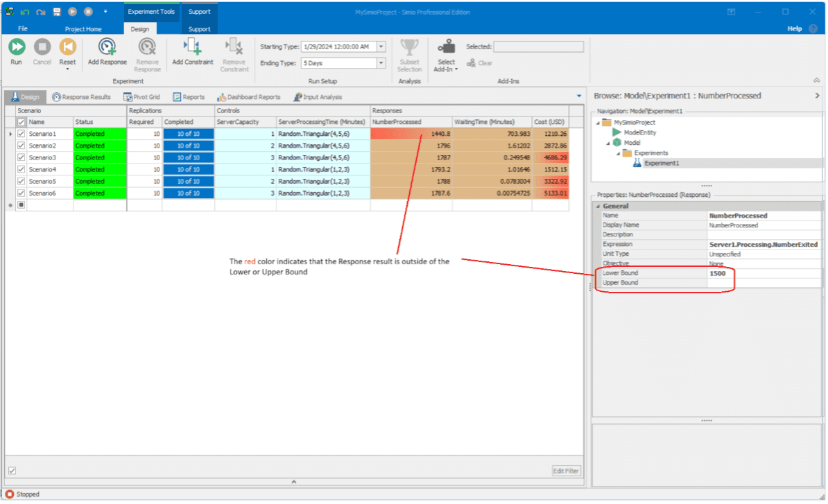The height and width of the screenshot is (504, 828).
Task: Open the Ending Type dropdown
Action: coord(381,63)
